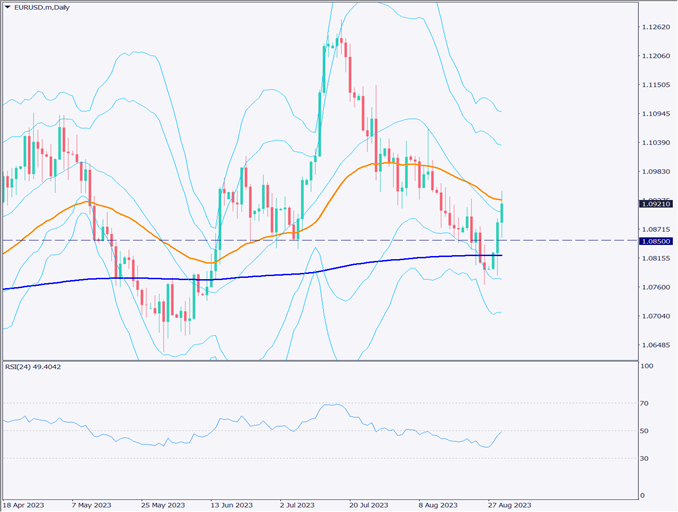The height and width of the screenshot is (512, 678).
Task: Click the EURUSD.m,Daily chart title
Action: [x=41, y=8]
